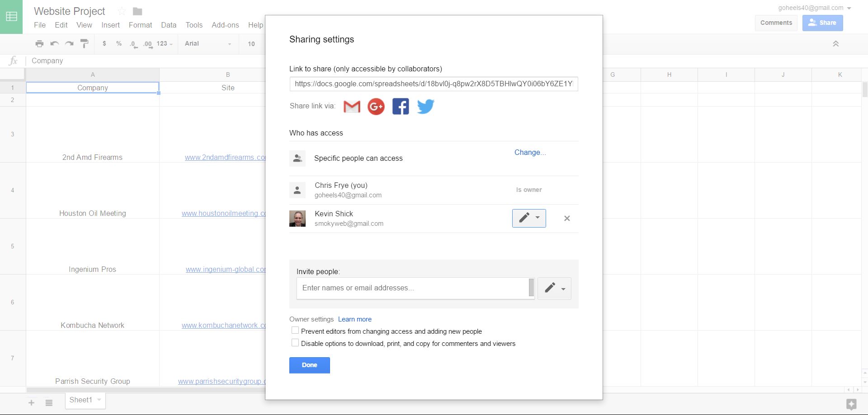
Task: Open the Insert menu
Action: coord(110,25)
